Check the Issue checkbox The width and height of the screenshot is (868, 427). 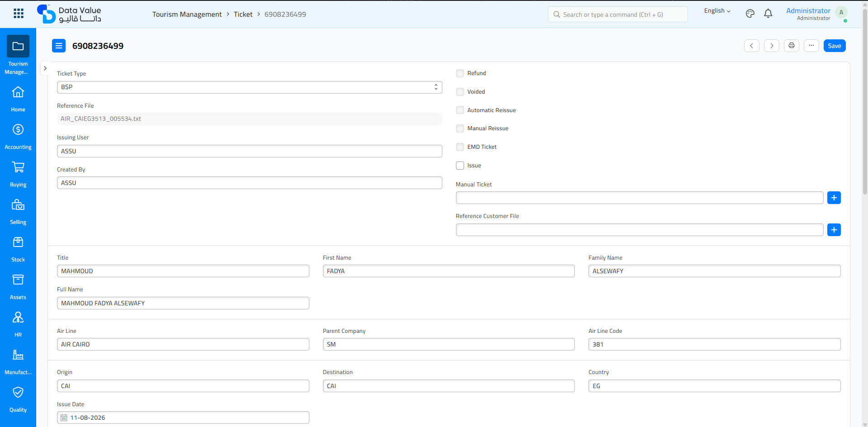coord(460,166)
